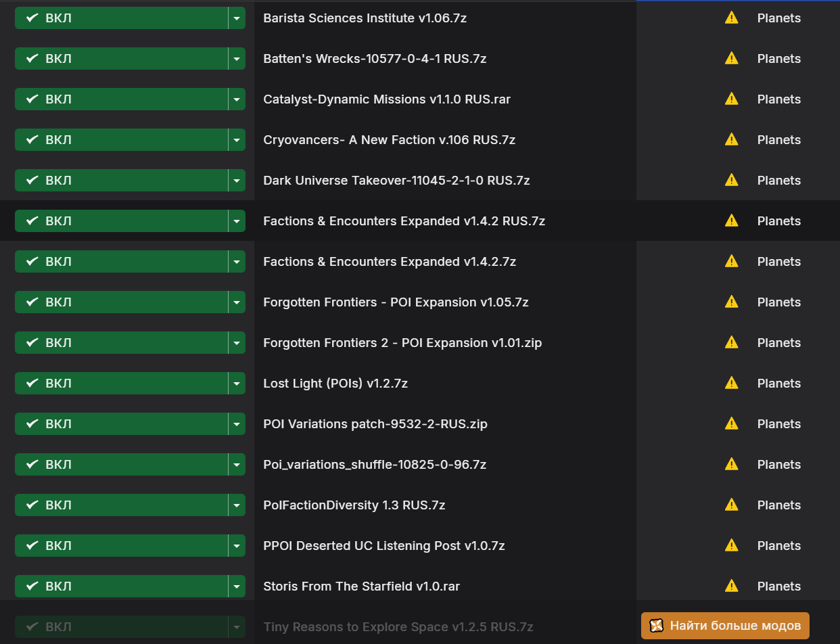Click warning icon for PoiFactionDiversity 1.3 RUS

[731, 505]
